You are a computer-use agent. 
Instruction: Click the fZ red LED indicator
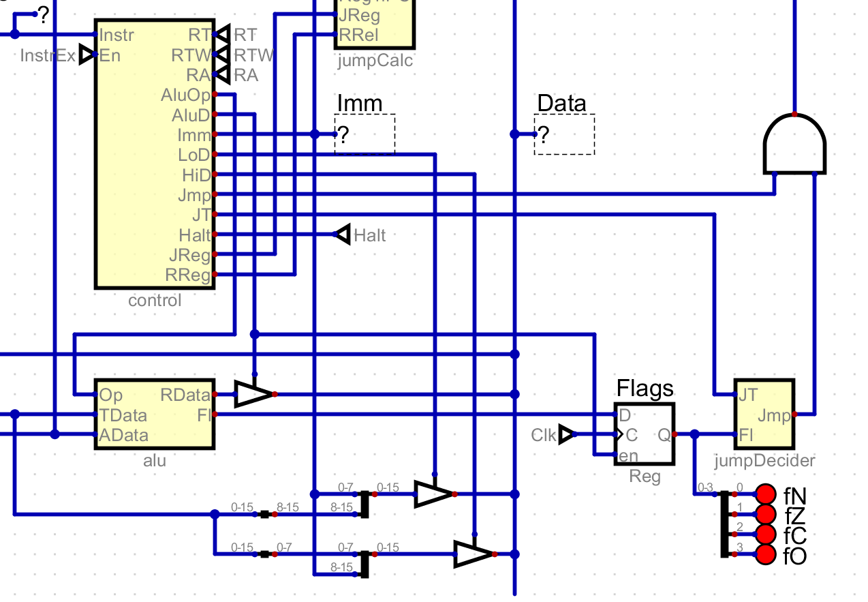pyautogui.click(x=766, y=514)
